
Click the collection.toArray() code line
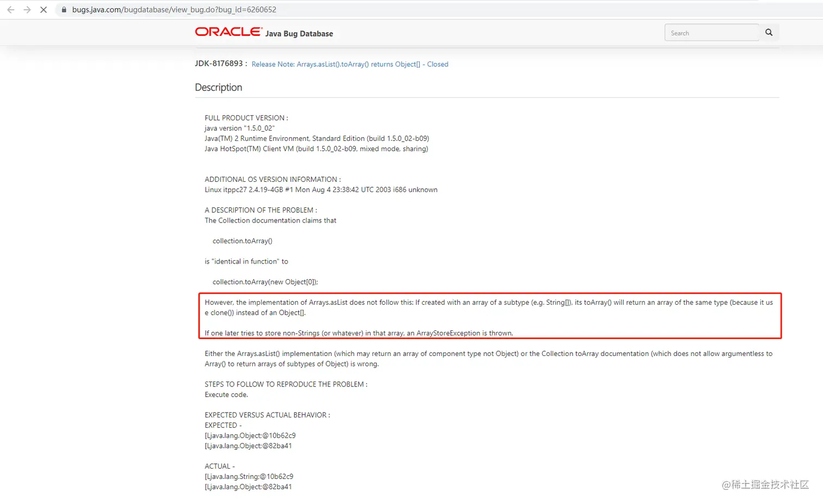[x=242, y=241]
